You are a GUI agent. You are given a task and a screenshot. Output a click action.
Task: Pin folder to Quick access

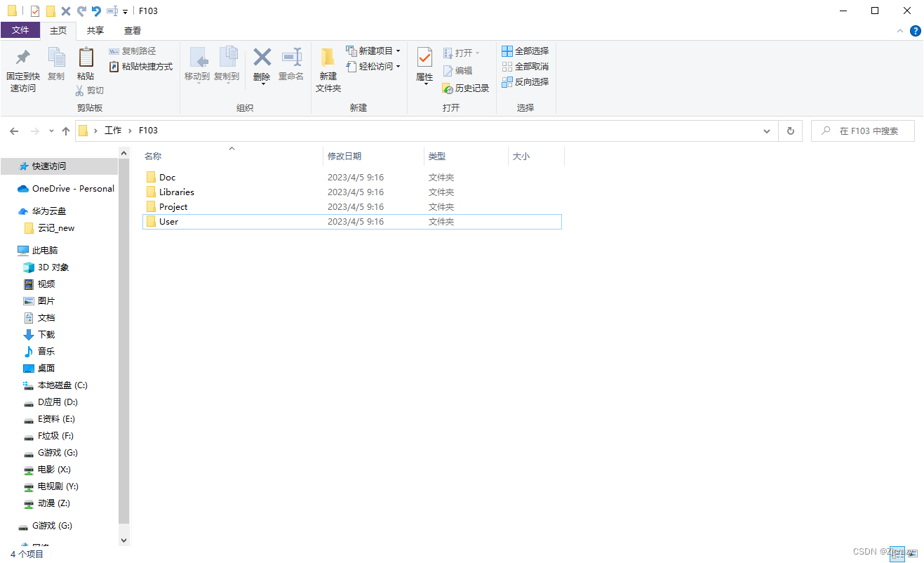tap(22, 71)
